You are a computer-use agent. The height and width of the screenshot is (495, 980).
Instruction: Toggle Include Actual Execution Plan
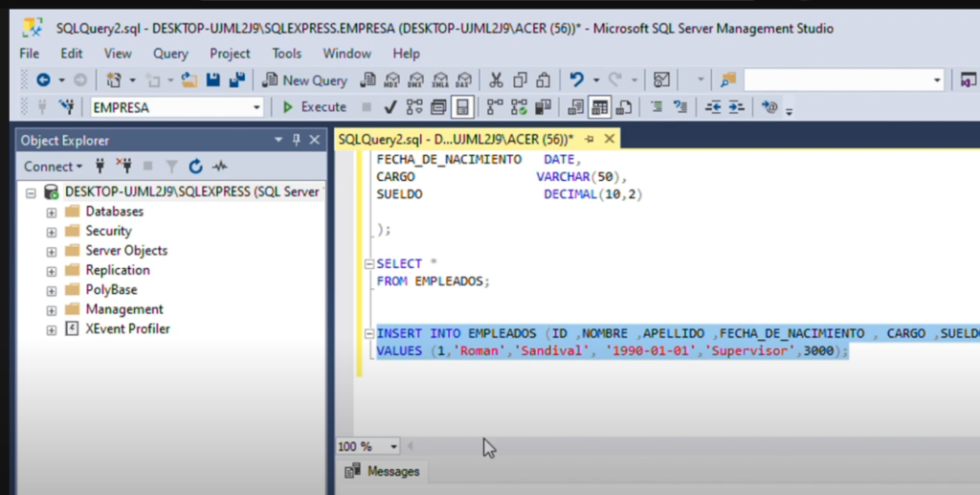pos(495,107)
